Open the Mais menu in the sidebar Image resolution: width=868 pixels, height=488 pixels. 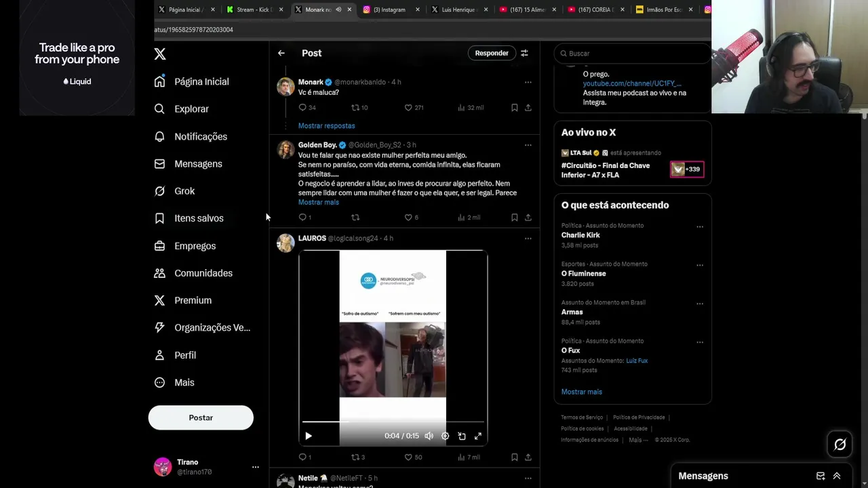point(175,382)
